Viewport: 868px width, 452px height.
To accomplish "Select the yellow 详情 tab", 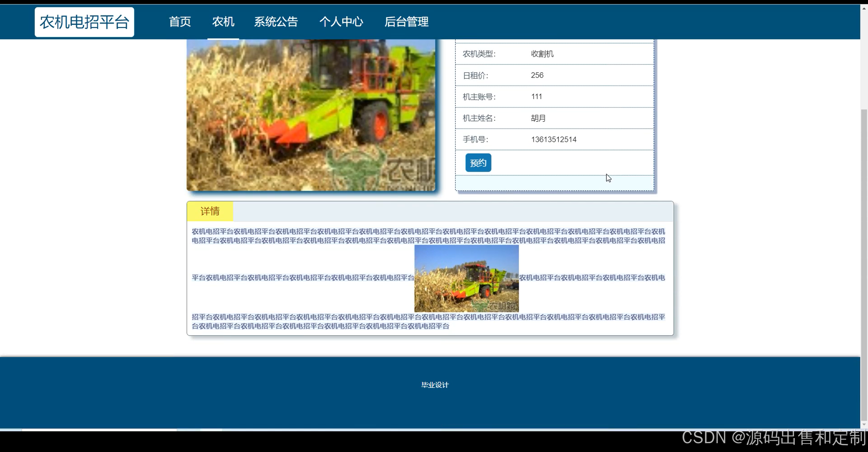I will [210, 211].
